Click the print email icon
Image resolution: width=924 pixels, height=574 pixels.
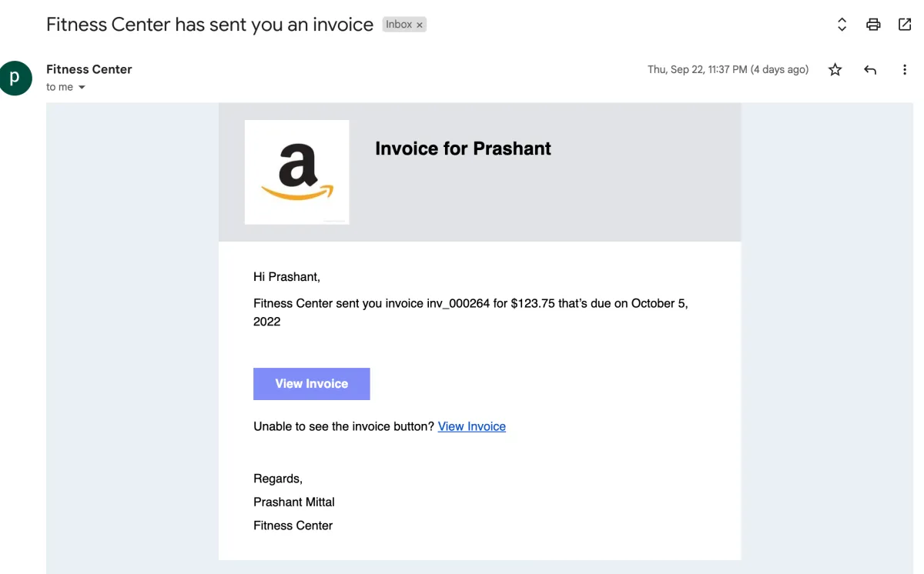pyautogui.click(x=873, y=25)
